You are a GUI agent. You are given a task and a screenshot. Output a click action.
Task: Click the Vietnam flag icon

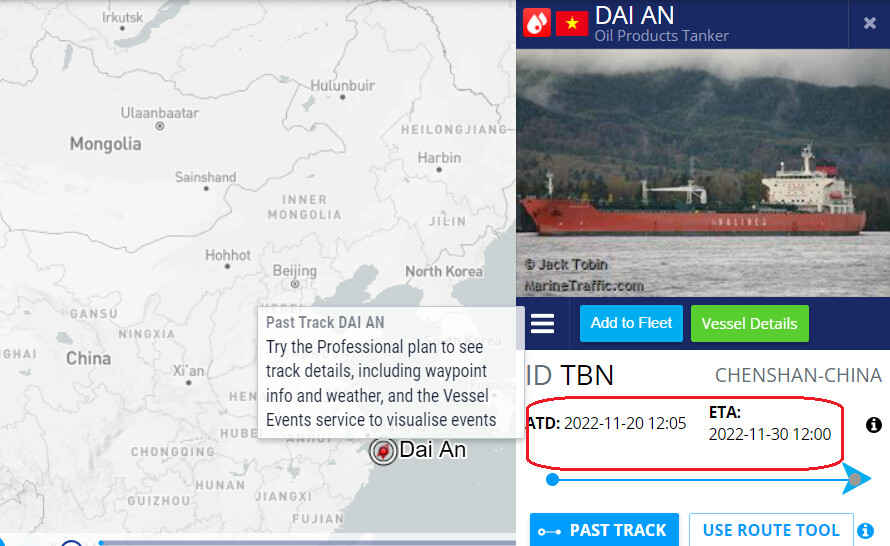(572, 23)
